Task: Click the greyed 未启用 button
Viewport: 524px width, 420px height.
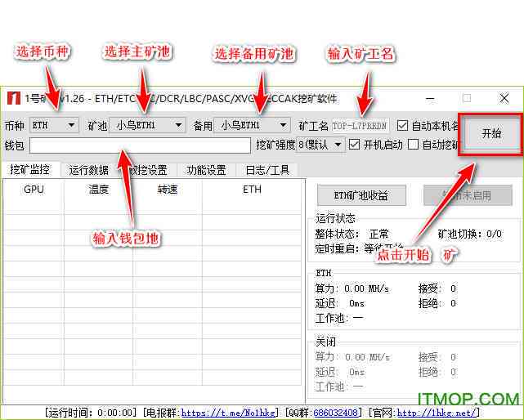Action: click(468, 195)
